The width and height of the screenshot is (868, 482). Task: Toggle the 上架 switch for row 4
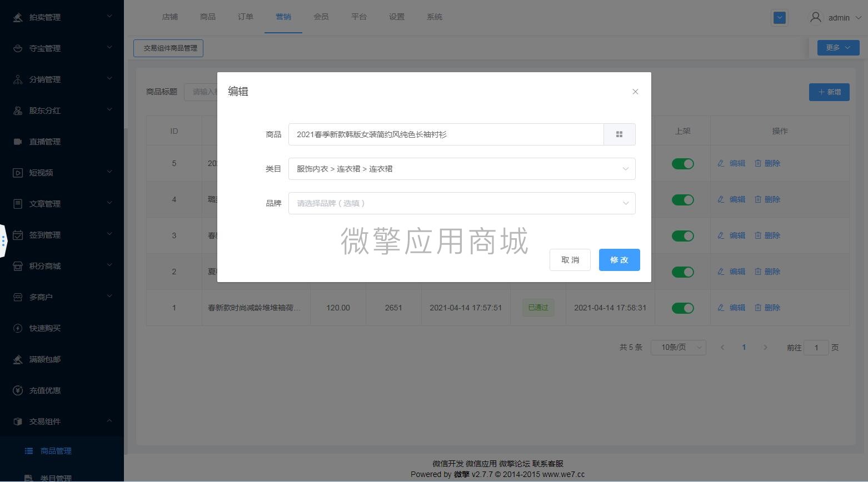(x=682, y=200)
